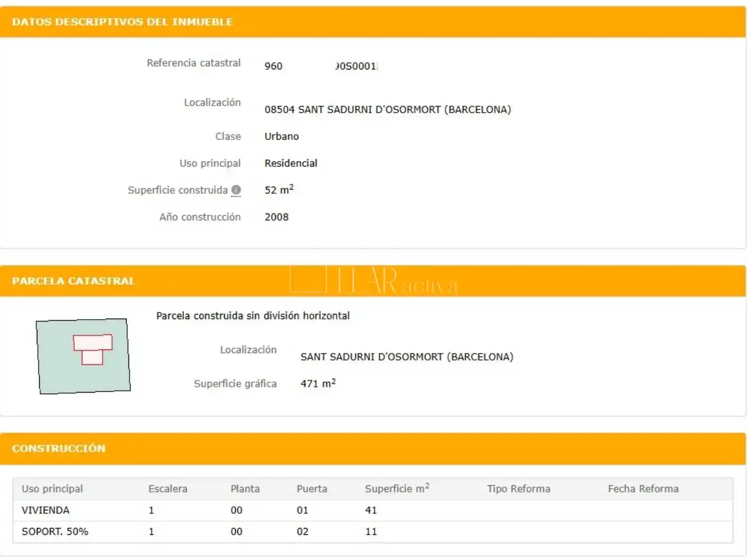Select the Uso principal value 'Residencial'
The width and height of the screenshot is (747, 560).
(x=291, y=163)
